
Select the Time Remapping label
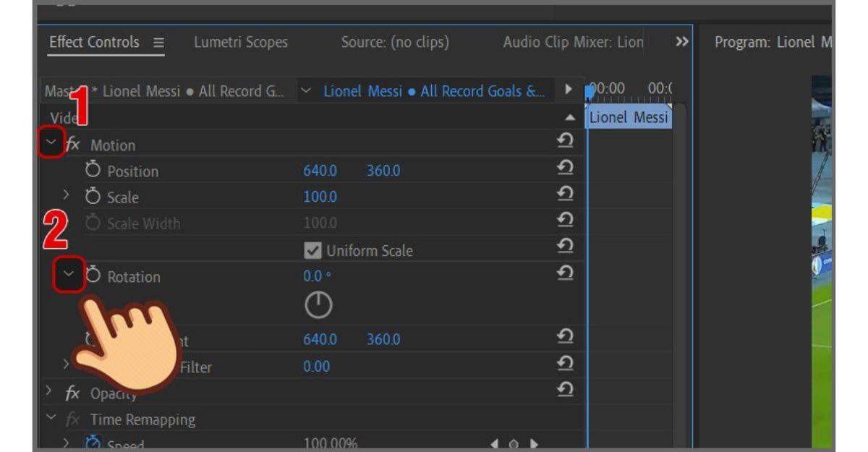pos(142,419)
